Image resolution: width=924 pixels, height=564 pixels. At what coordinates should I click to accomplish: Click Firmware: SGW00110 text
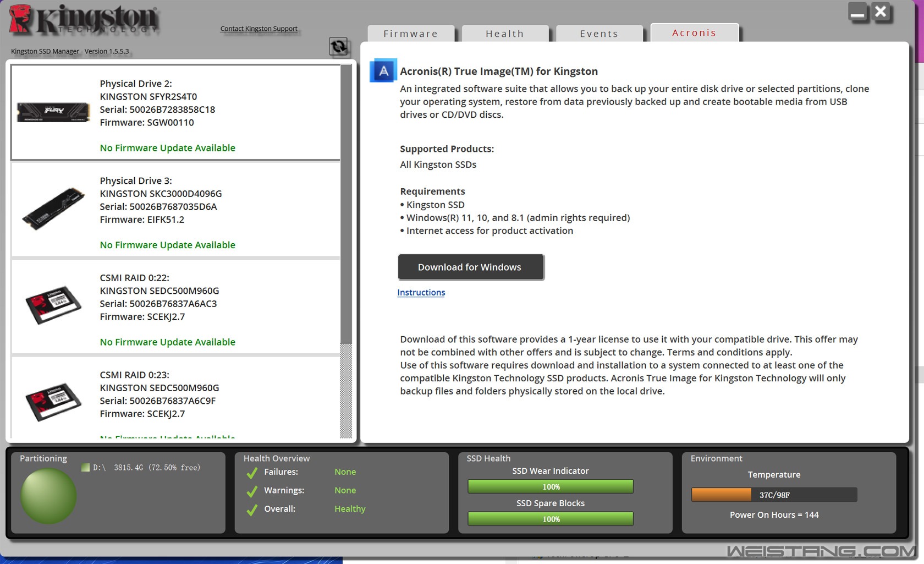pos(147,123)
